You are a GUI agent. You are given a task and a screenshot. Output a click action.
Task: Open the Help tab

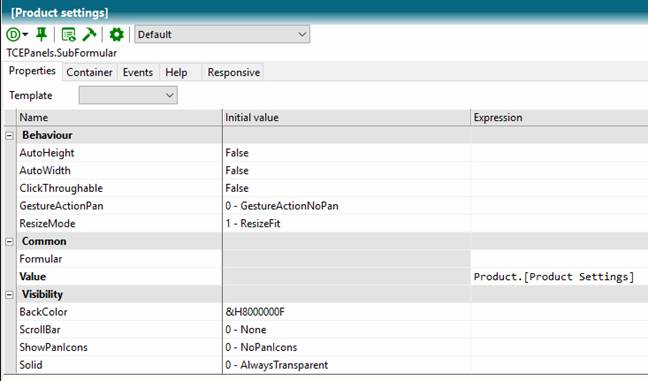pyautogui.click(x=176, y=72)
